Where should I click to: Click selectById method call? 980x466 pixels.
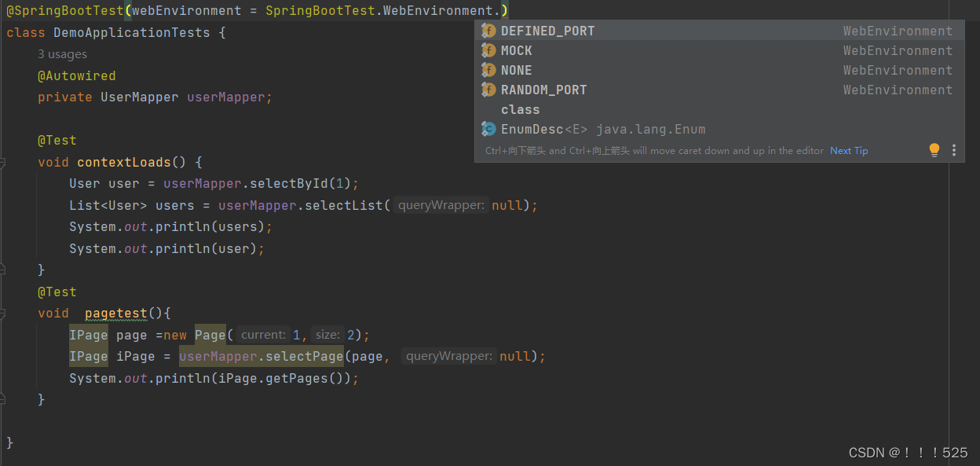[289, 184]
